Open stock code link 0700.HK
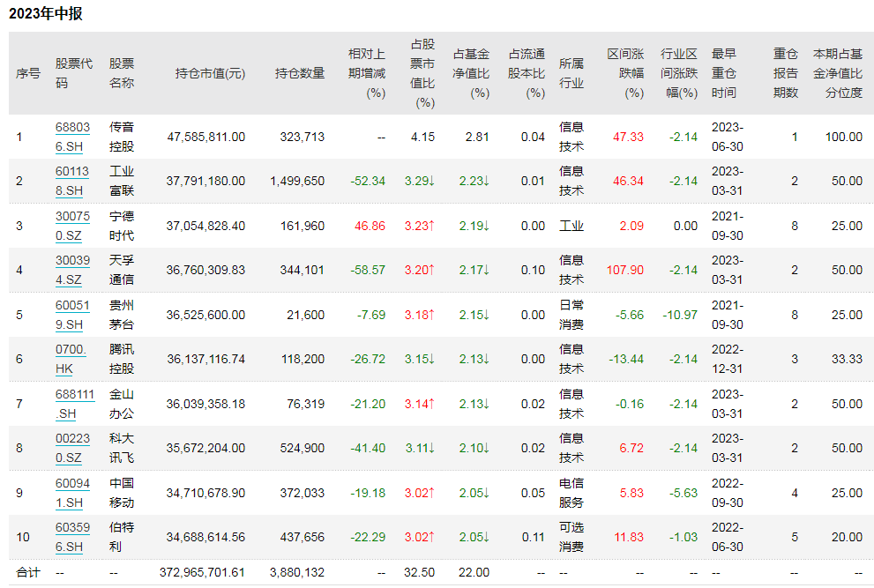 point(71,359)
